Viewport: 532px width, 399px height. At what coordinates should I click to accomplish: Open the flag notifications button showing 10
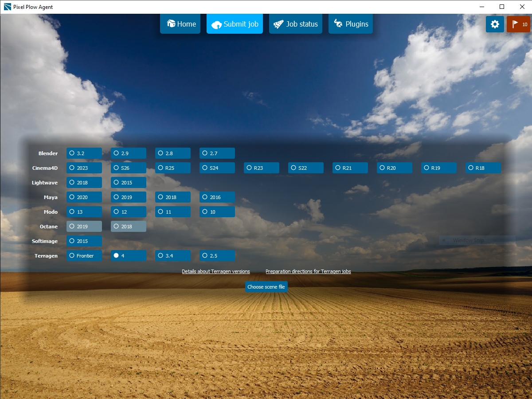518,24
